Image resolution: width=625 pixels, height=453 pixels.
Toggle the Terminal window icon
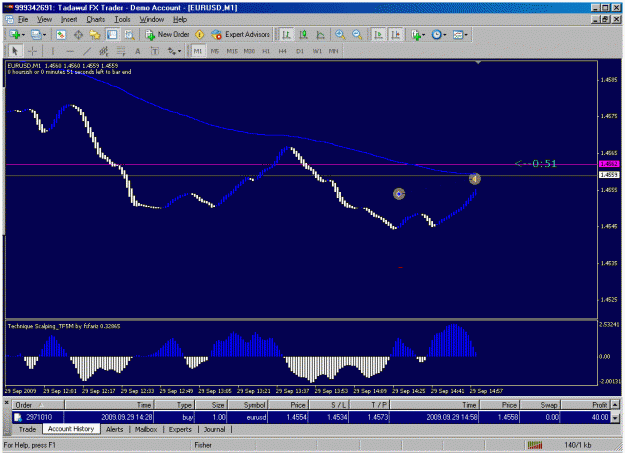(x=112, y=35)
